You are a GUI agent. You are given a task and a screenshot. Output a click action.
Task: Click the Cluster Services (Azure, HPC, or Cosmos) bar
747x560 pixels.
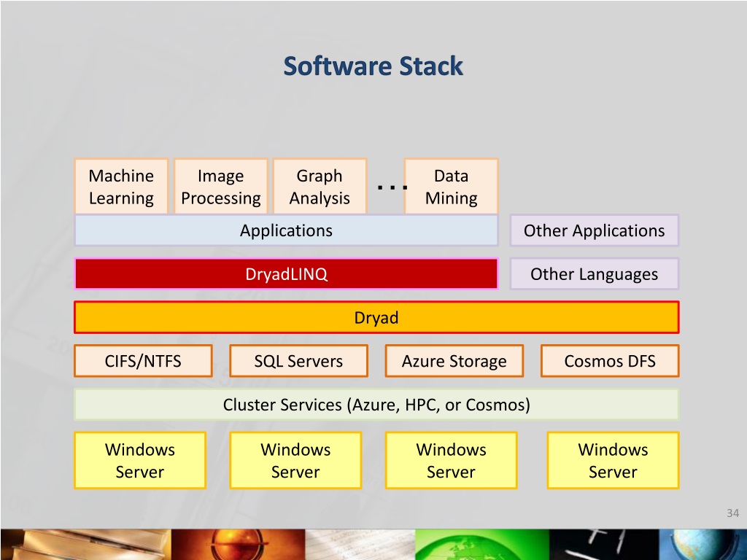[x=376, y=404]
